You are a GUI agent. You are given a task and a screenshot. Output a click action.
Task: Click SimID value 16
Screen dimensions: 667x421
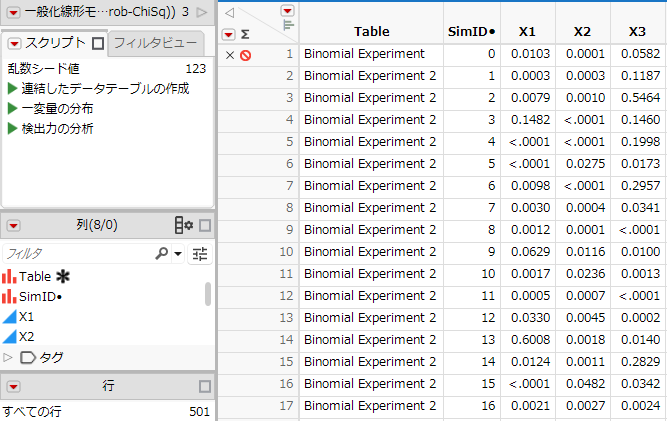pyautogui.click(x=488, y=406)
